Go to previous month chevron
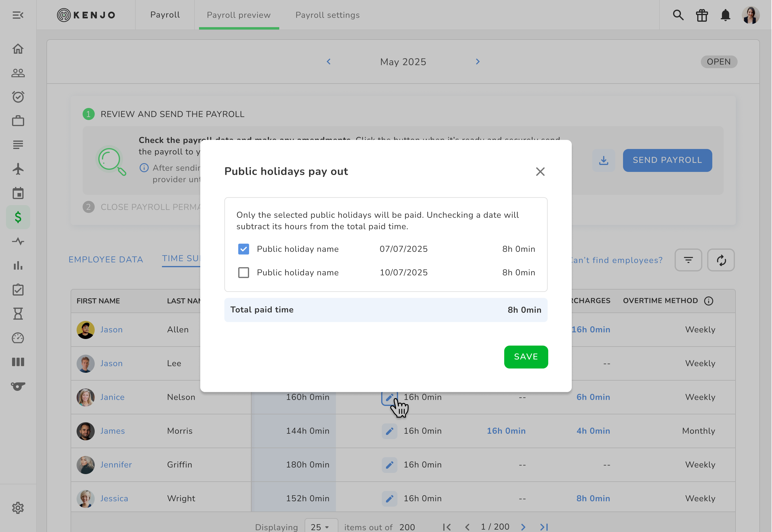 (x=329, y=62)
